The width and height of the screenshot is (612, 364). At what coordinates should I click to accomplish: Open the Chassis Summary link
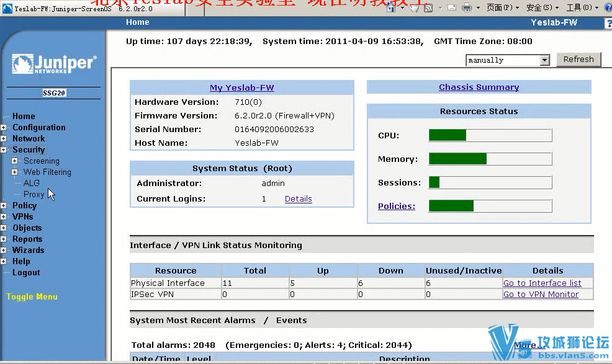[479, 87]
